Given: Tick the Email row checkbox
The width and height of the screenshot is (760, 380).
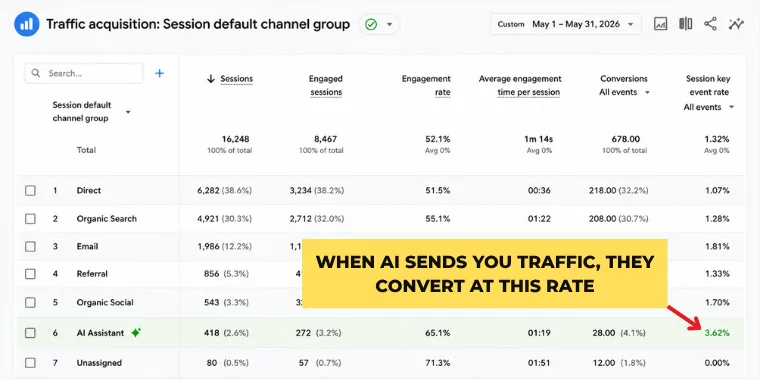Looking at the screenshot, I should 30,246.
